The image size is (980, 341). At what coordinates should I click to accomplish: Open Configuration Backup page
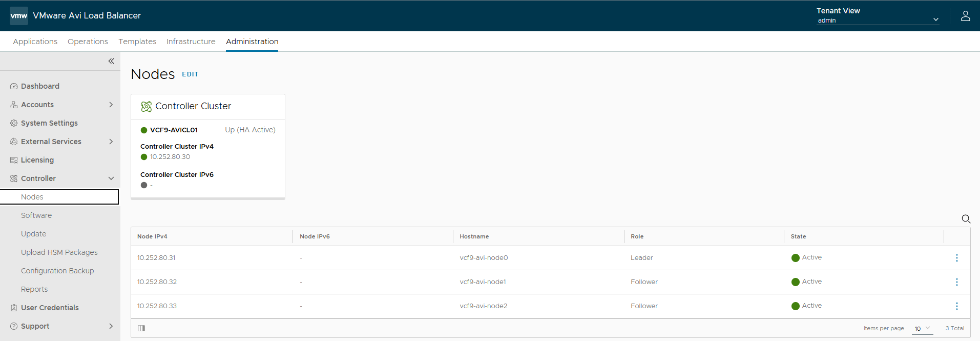tap(57, 271)
